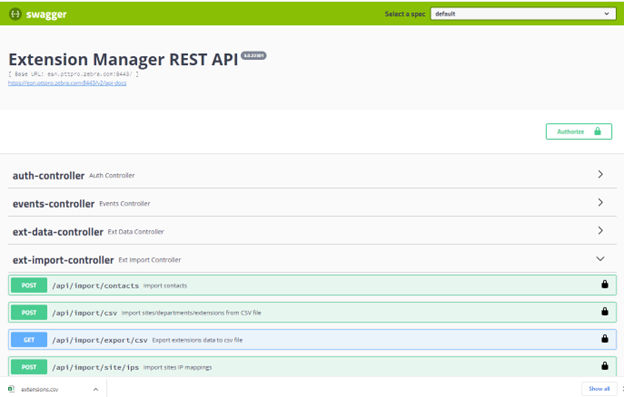Click the POST badge for /api/import/csv
Screen dimensions: 624x397
coord(29,313)
